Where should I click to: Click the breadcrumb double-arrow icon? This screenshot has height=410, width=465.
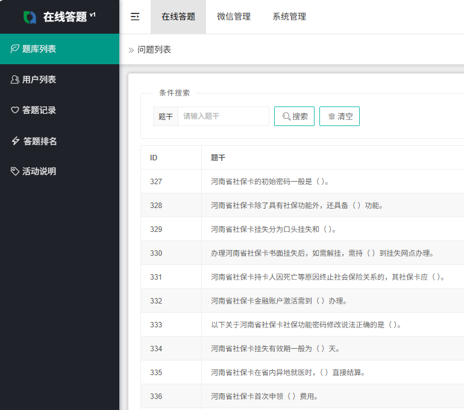click(x=131, y=50)
